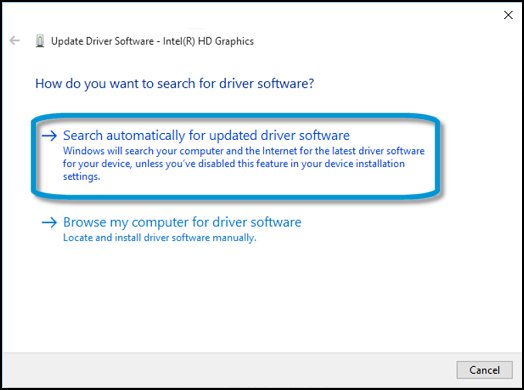Click the Cancel button
The height and width of the screenshot is (390, 524).
(x=484, y=370)
